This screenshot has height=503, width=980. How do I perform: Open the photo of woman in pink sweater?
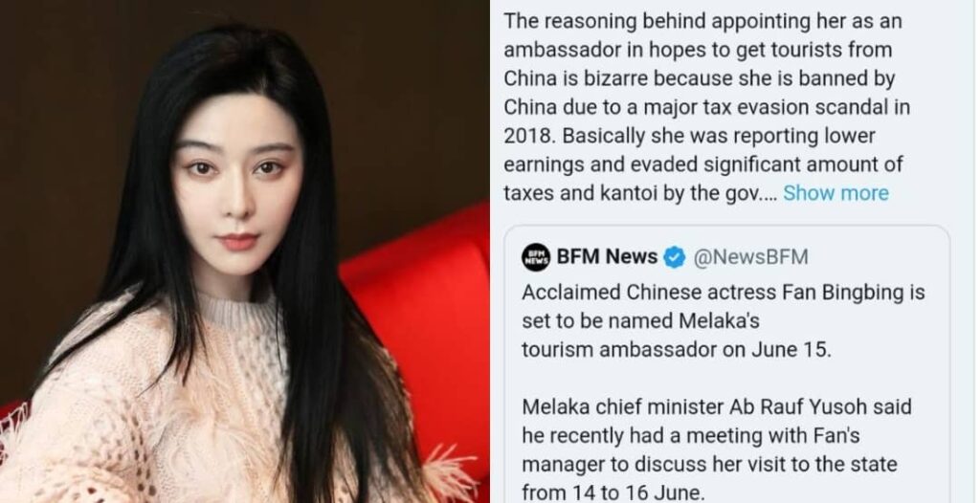[244, 251]
